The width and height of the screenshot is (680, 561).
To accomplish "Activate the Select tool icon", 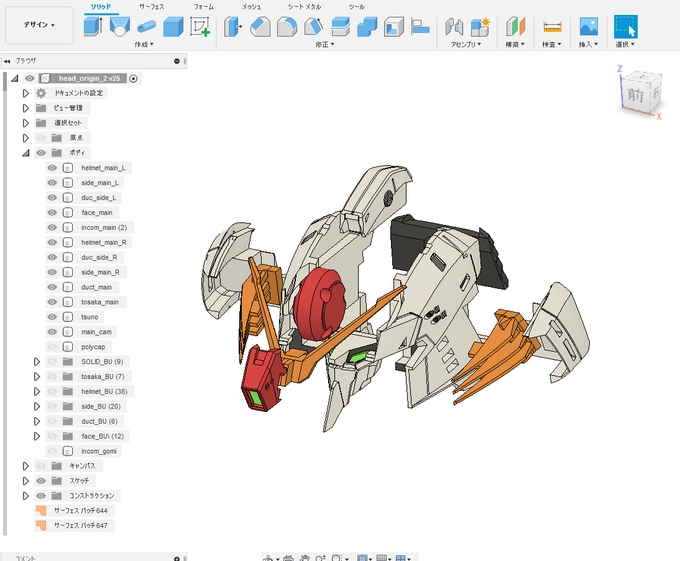I will [625, 26].
